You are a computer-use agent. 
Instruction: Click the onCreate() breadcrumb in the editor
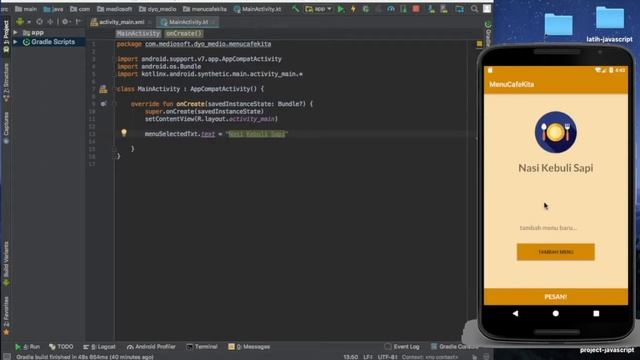pos(184,33)
